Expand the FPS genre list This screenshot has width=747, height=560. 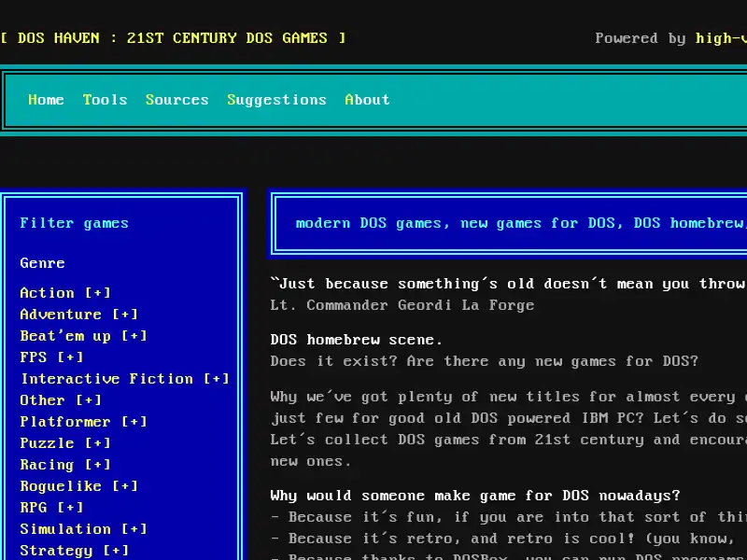(x=68, y=357)
